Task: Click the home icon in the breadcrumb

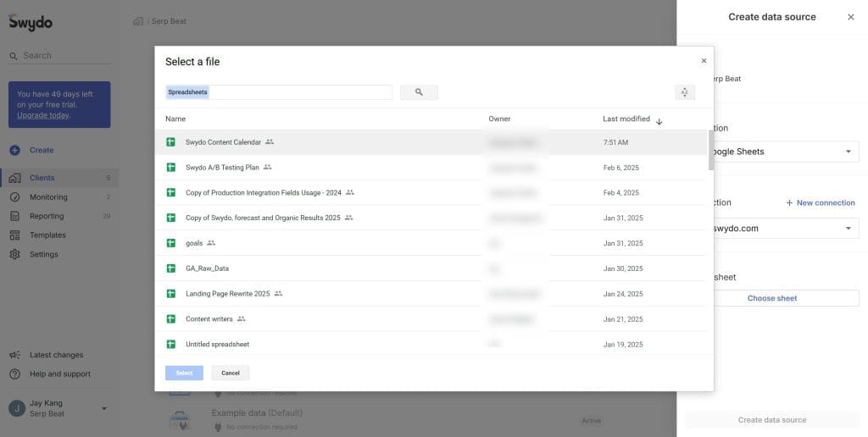Action: [x=138, y=21]
